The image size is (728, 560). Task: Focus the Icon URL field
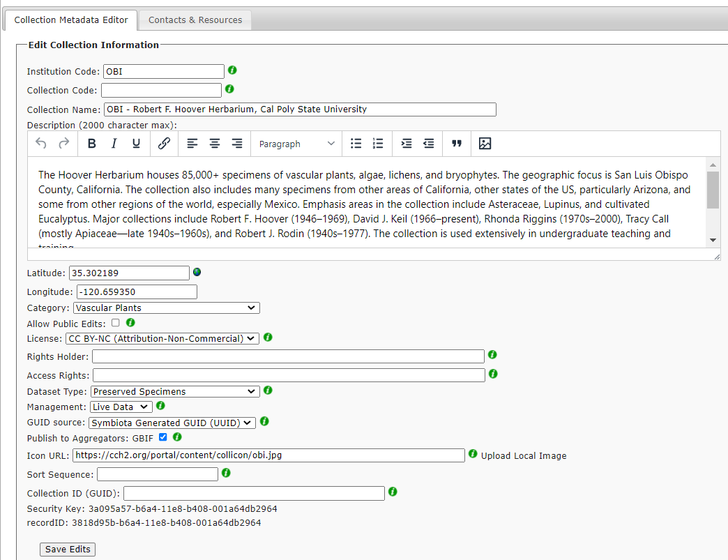point(268,455)
